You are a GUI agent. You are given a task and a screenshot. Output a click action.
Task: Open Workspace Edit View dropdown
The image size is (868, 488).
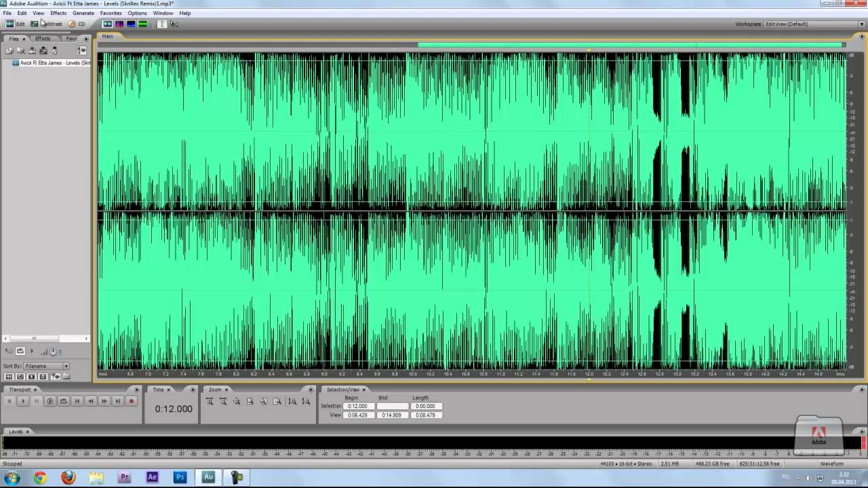click(x=814, y=24)
